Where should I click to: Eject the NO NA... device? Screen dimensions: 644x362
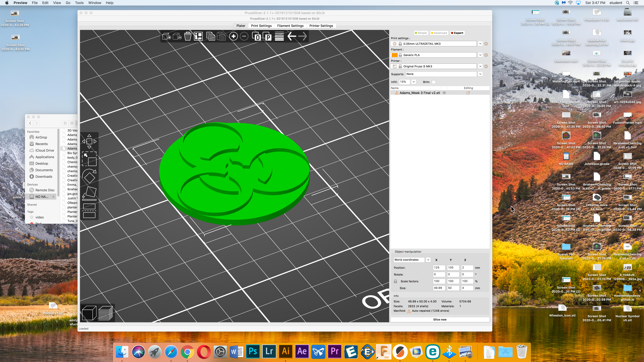coord(53,197)
